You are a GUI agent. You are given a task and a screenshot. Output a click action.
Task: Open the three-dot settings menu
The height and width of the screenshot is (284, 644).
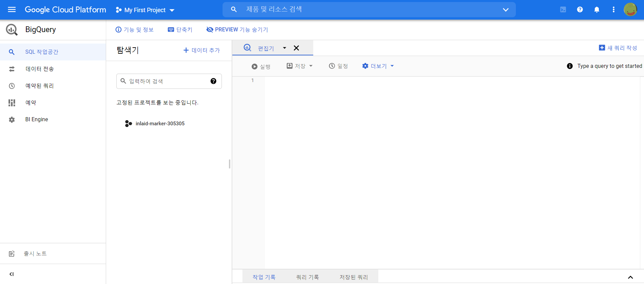coord(614,9)
